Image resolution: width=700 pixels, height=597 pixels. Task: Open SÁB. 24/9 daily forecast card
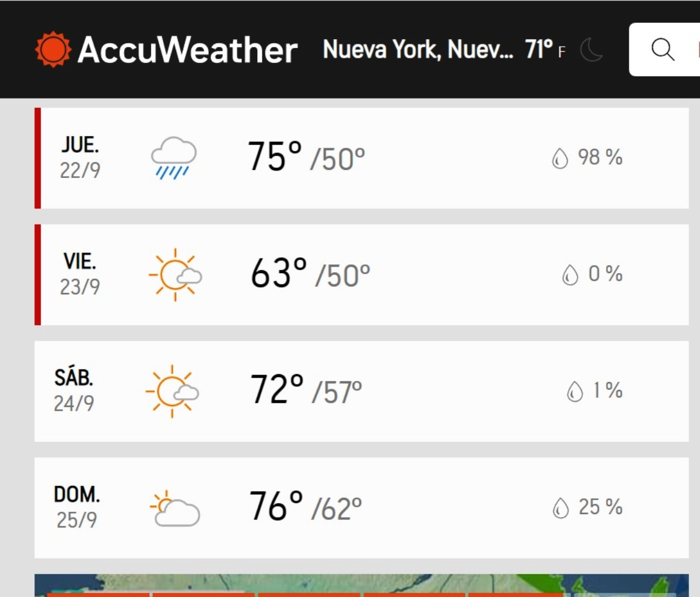pyautogui.click(x=362, y=392)
